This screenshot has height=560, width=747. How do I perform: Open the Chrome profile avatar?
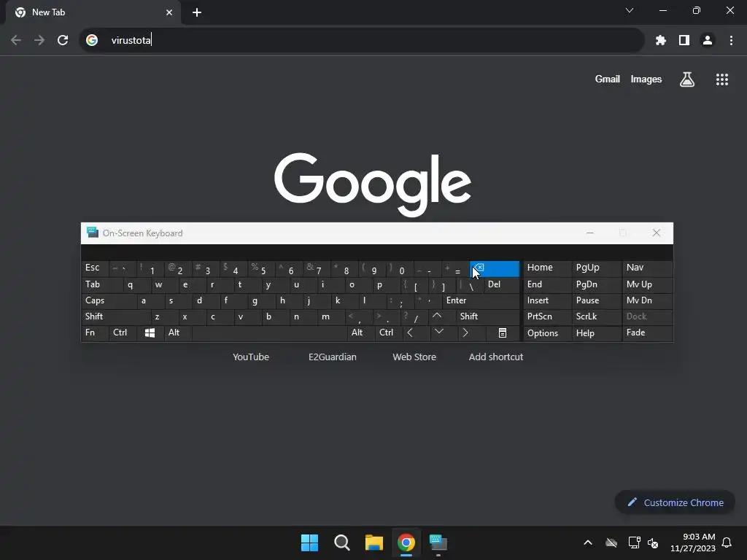coord(708,41)
